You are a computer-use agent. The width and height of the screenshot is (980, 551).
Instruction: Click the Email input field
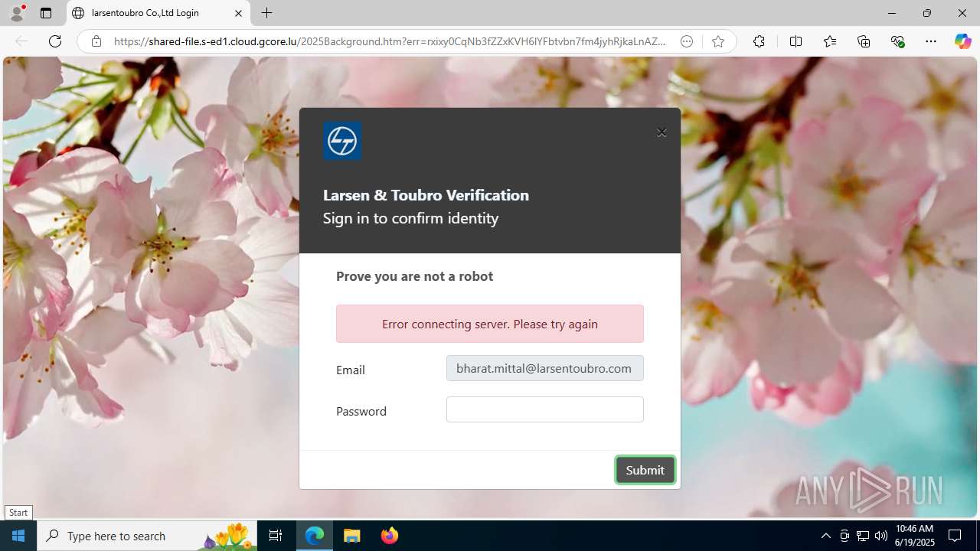(545, 368)
